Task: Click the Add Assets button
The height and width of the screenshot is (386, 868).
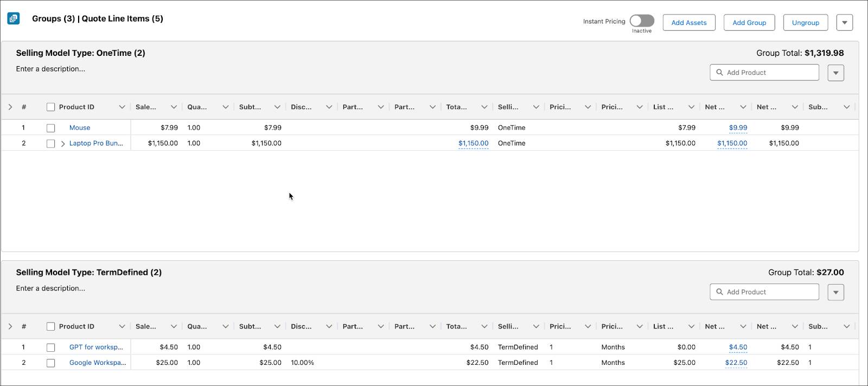Action: (689, 22)
